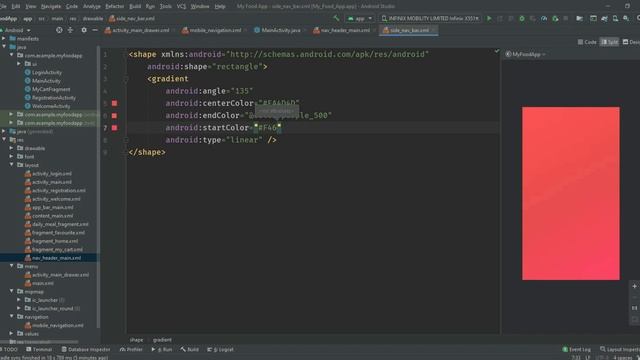The width and height of the screenshot is (640, 360).
Task: Click the gradient gradient preview thumbnail
Action: coord(571,193)
